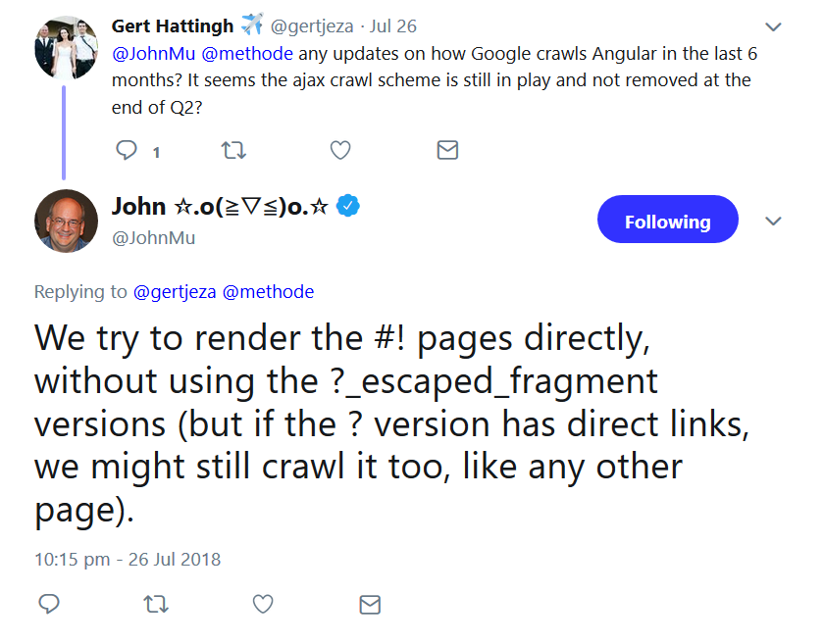Retweet John's reply via the retweet icon
This screenshot has height=644, width=824.
(x=156, y=605)
